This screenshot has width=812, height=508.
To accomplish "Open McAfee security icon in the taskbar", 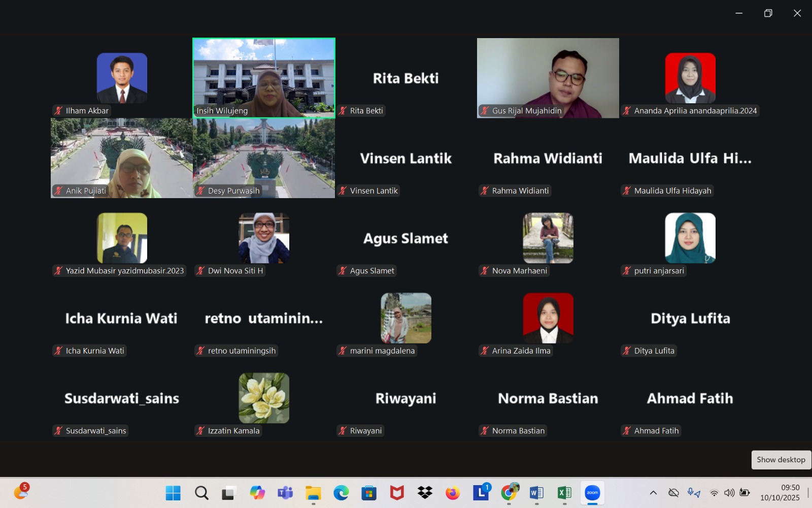I will tap(397, 493).
